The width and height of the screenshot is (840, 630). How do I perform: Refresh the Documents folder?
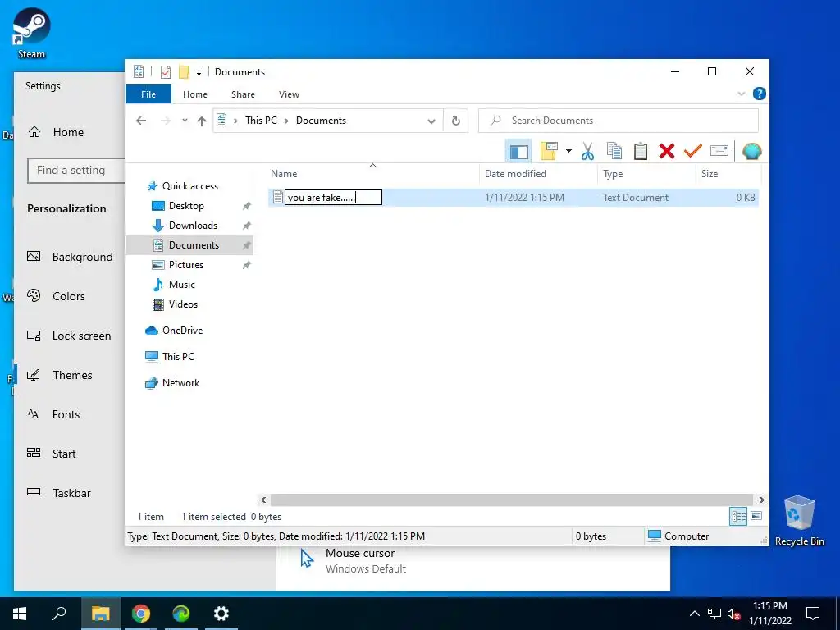456,121
